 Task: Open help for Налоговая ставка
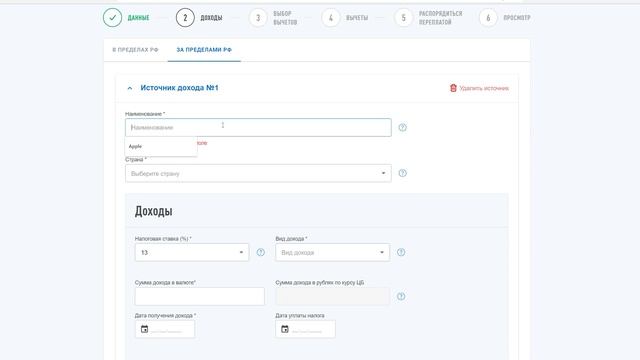click(x=260, y=253)
